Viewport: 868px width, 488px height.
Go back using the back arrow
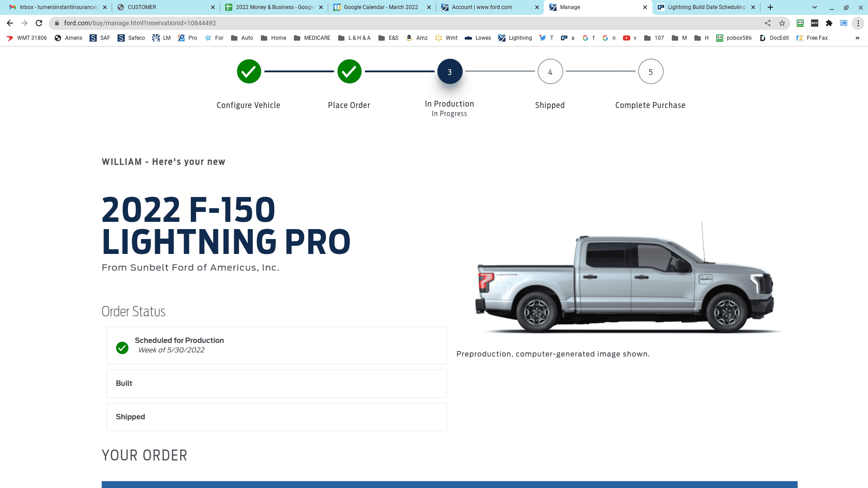10,23
